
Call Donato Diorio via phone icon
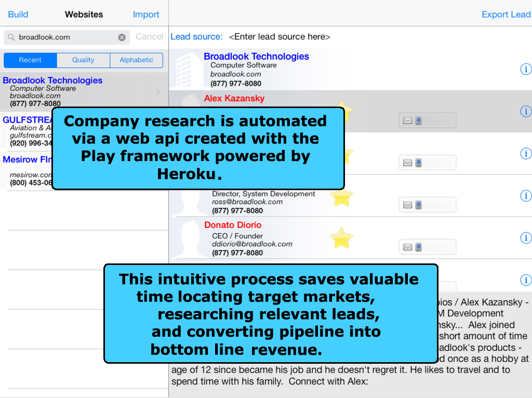(419, 247)
